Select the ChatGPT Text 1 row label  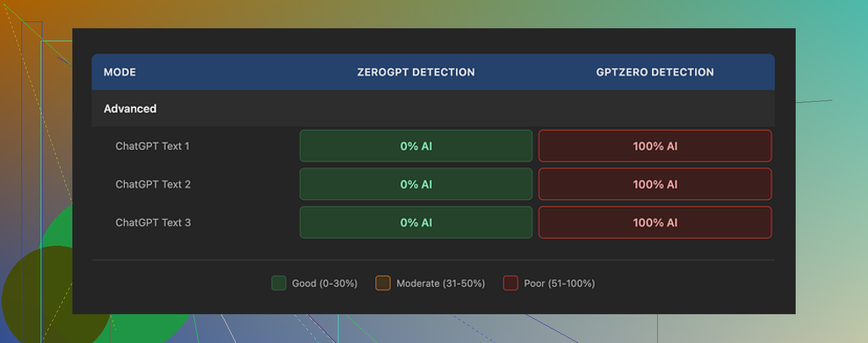[153, 146]
